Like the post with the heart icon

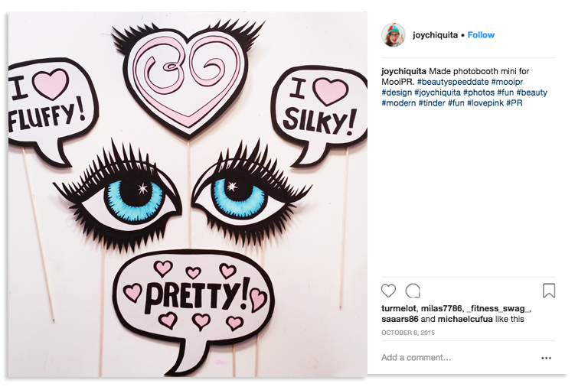(388, 291)
